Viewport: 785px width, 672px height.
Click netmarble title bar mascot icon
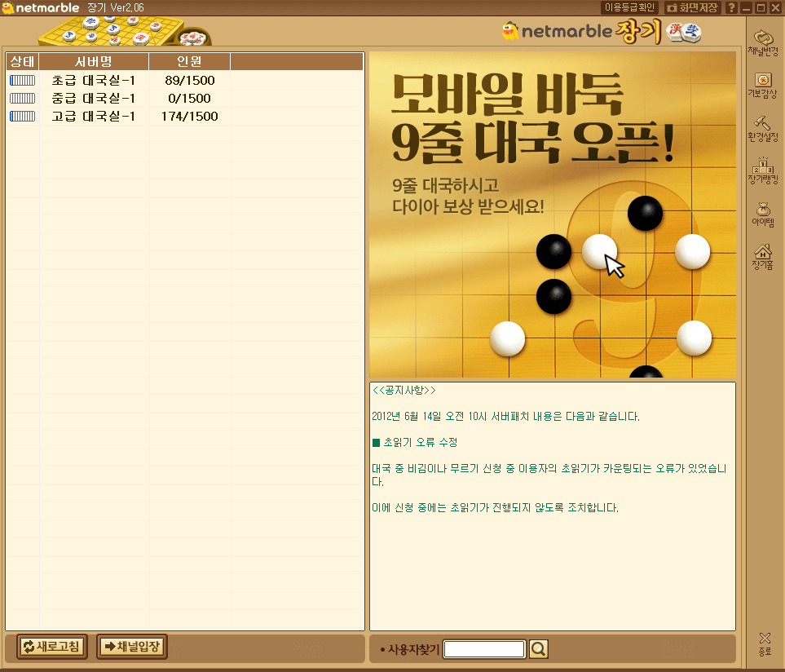pos(8,7)
